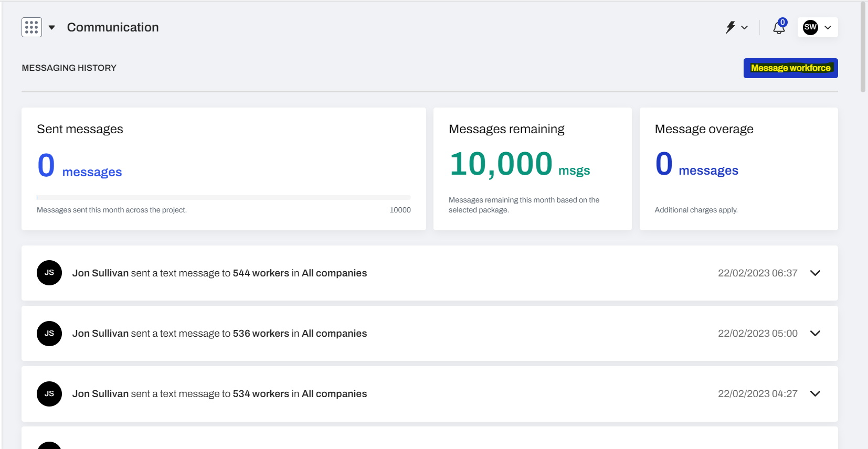Click timestamp 22/02/2023 04:27
The height and width of the screenshot is (449, 868).
[758, 394]
